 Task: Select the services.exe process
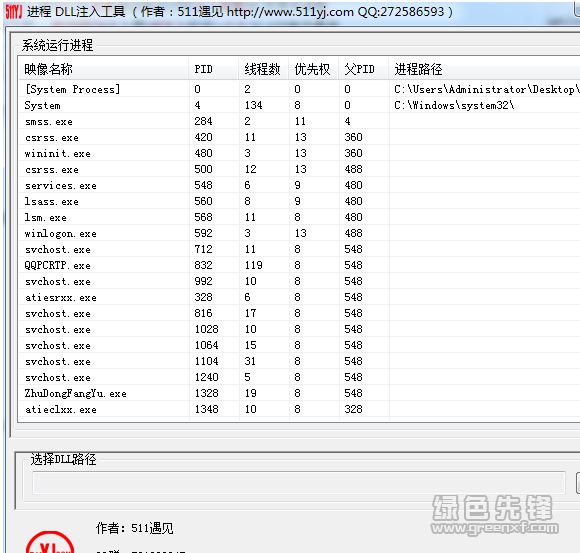[x=300, y=185]
